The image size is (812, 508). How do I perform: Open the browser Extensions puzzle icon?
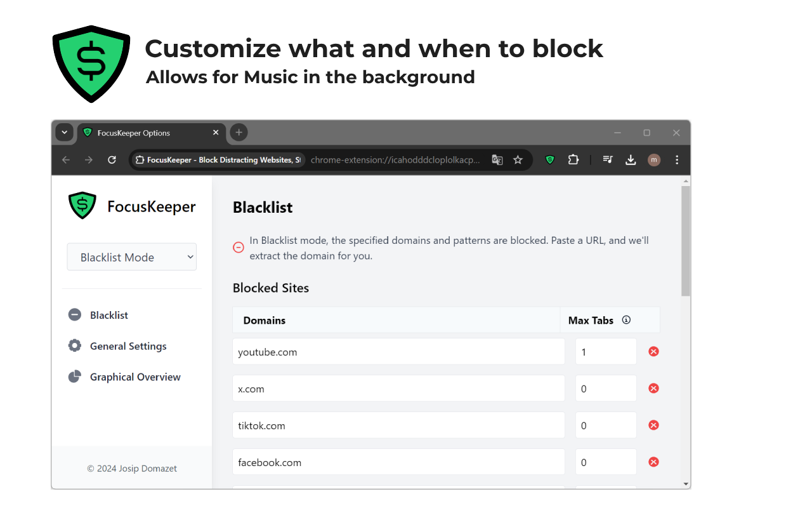(573, 159)
